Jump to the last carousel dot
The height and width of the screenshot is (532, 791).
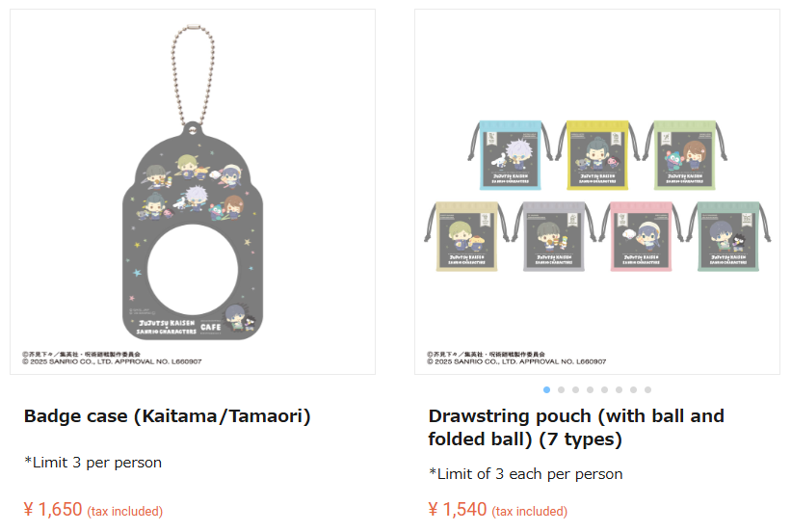(647, 389)
